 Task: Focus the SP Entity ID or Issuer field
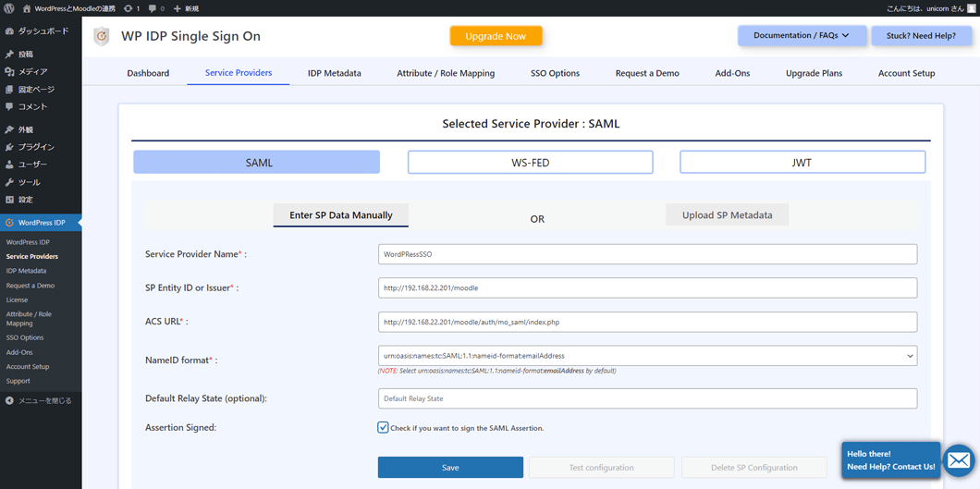click(647, 287)
